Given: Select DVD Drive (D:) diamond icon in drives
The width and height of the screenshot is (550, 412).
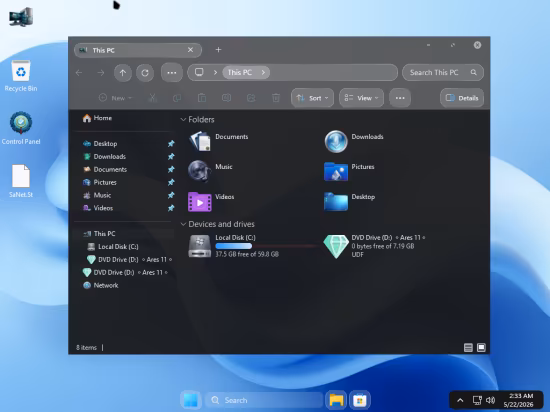Looking at the screenshot, I should point(336,246).
